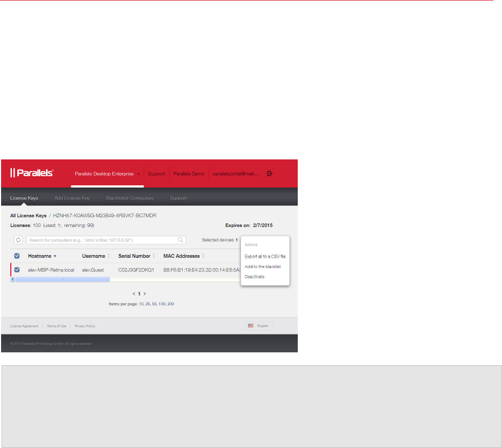Sort by Hostname column arrow
The width and height of the screenshot is (502, 448).
55,256
